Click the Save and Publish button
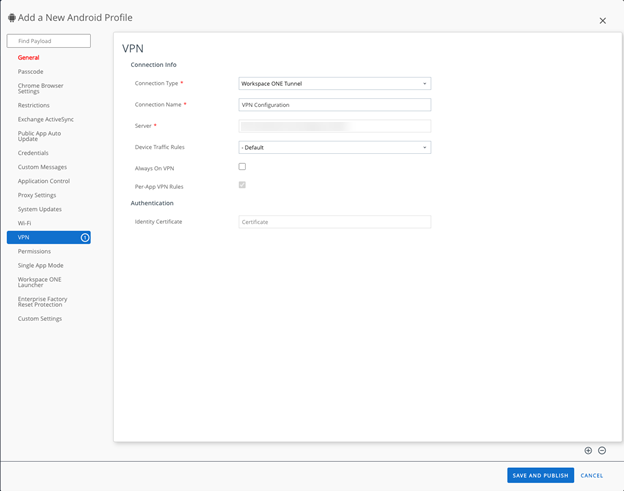 click(x=540, y=475)
